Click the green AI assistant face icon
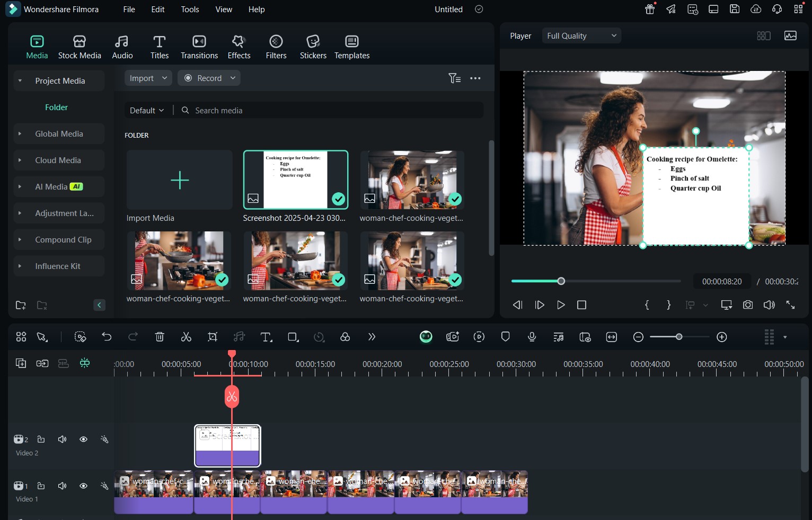The height and width of the screenshot is (520, 812). pos(426,337)
